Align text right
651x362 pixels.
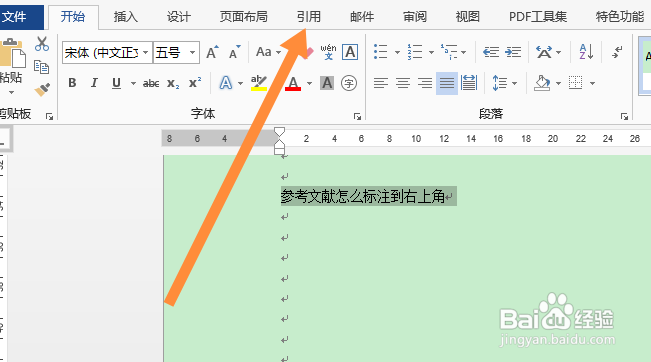click(425, 83)
